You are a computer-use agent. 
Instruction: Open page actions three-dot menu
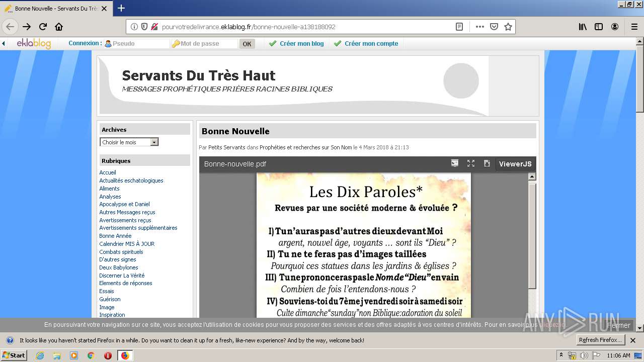coord(479,27)
